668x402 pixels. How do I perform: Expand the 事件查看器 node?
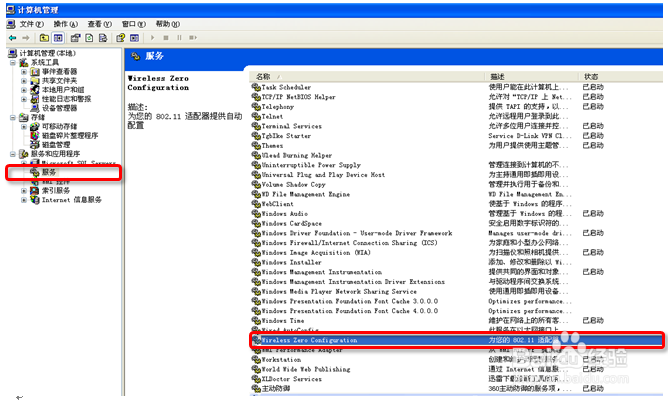point(24,72)
